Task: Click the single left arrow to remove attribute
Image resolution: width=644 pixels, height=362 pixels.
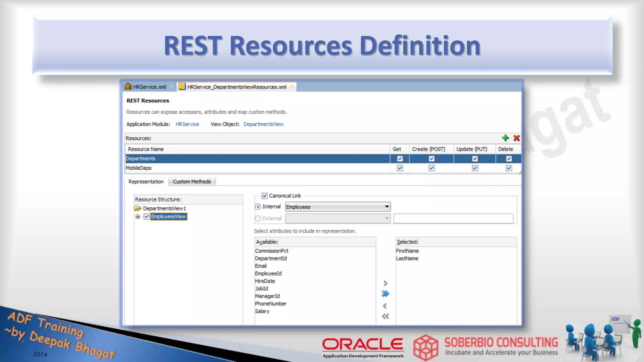Action: point(385,306)
